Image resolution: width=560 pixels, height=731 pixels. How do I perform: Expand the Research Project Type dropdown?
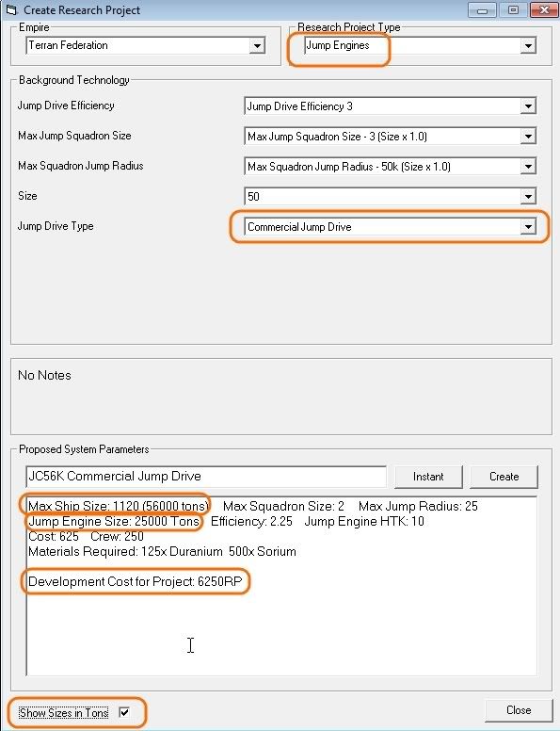pyautogui.click(x=528, y=45)
